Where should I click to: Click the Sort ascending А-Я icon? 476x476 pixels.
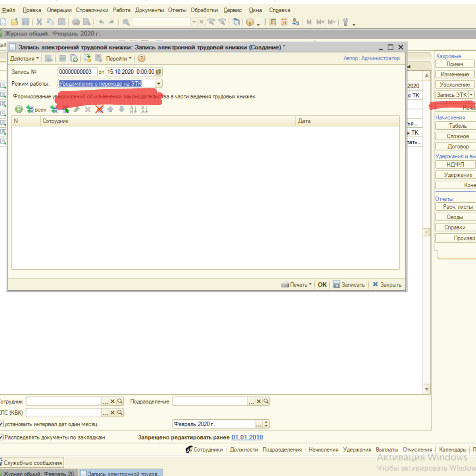click(x=133, y=109)
